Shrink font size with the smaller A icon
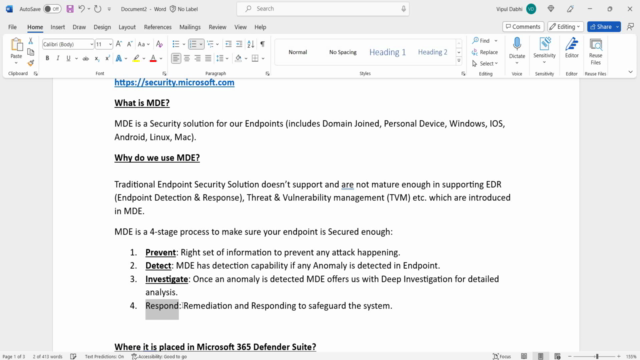 point(129,44)
